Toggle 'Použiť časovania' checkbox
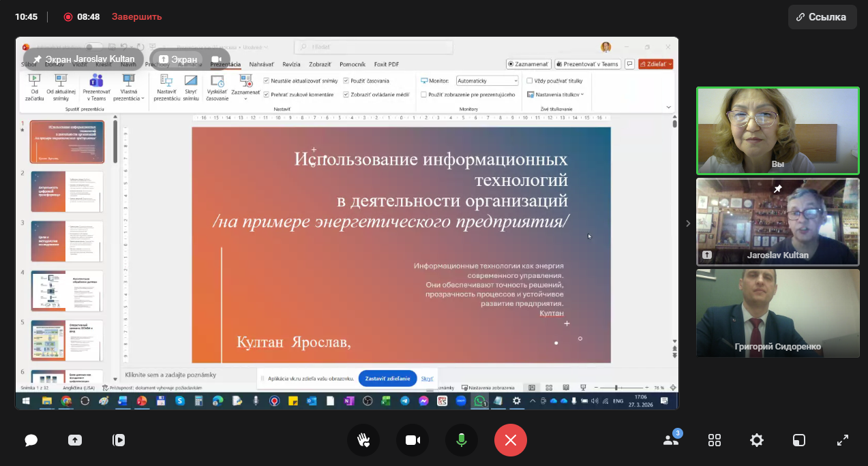This screenshot has width=868, height=466. tap(346, 80)
